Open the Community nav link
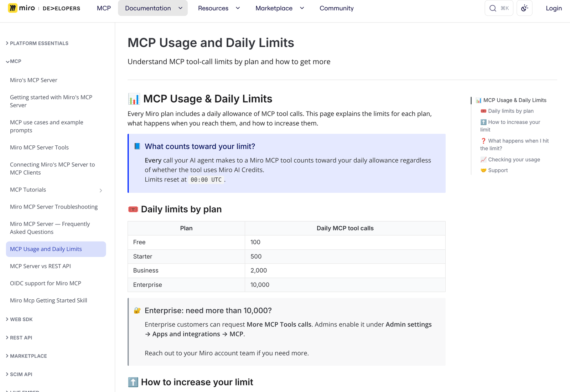Image resolution: width=570 pixels, height=392 pixels. [x=336, y=8]
